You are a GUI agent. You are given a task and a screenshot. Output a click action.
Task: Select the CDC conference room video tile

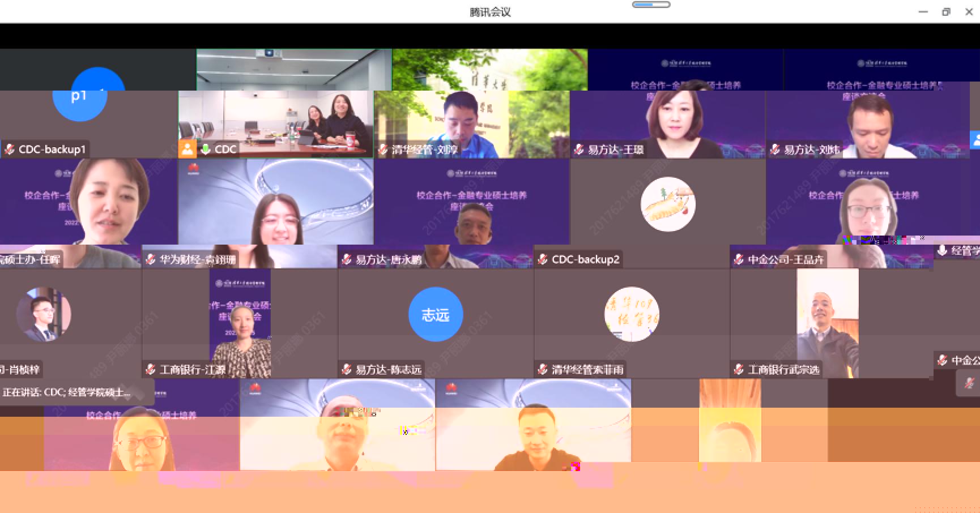coord(276,123)
